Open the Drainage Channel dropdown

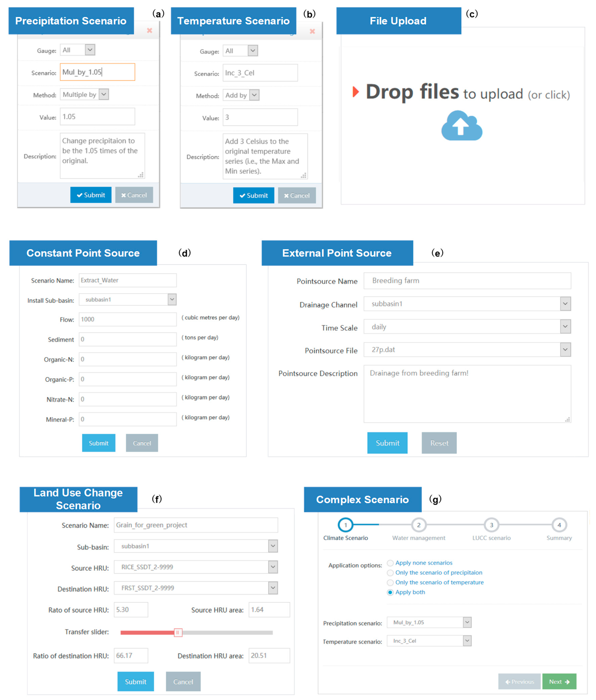565,304
